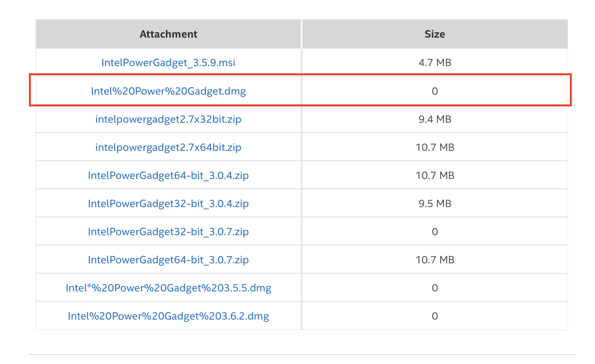595x364 pixels.
Task: Click the Attachment column header
Action: click(x=168, y=34)
